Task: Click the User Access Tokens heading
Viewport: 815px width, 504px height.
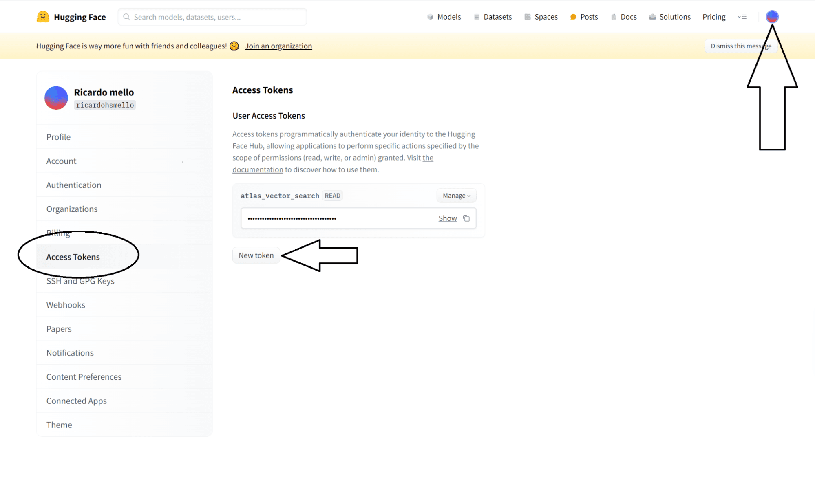Action: tap(269, 116)
